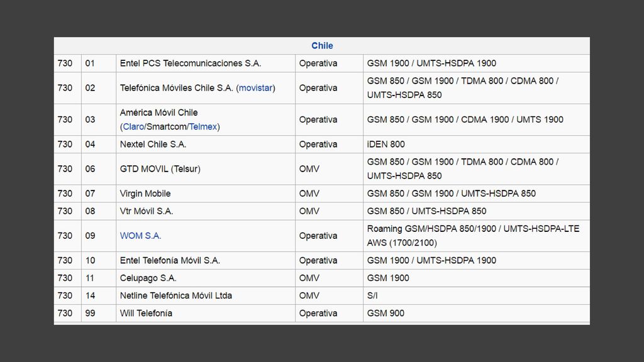The height and width of the screenshot is (362, 644).
Task: Click the 'S/I' cell
Action: point(477,295)
